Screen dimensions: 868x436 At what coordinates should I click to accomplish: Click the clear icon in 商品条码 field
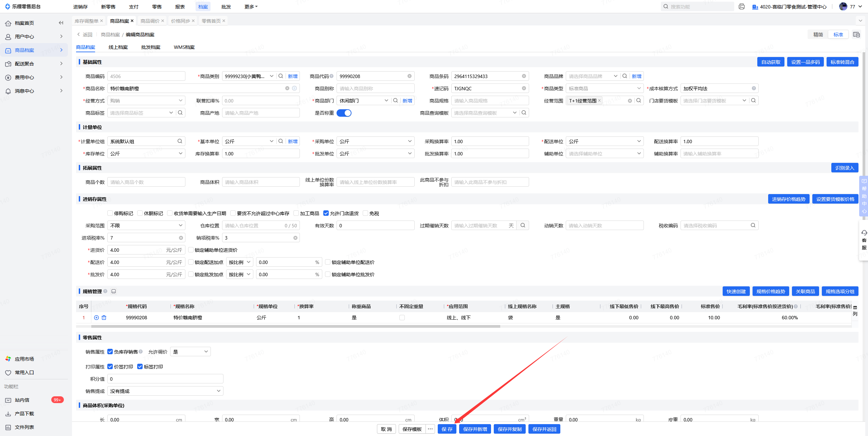pos(524,76)
